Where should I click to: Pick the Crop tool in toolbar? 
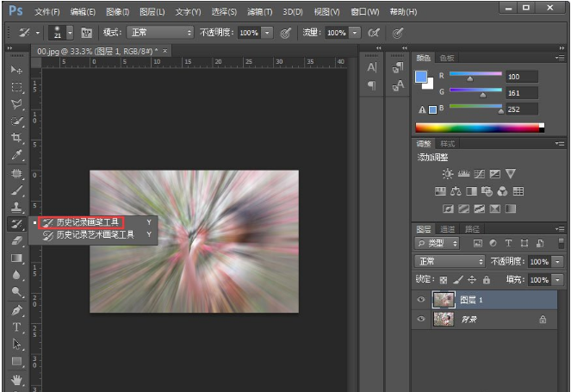(16, 138)
